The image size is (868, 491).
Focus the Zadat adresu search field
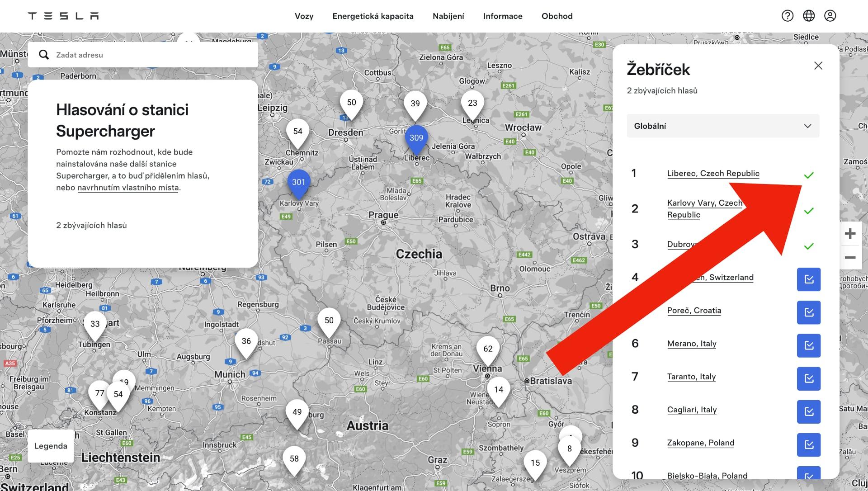(x=143, y=55)
